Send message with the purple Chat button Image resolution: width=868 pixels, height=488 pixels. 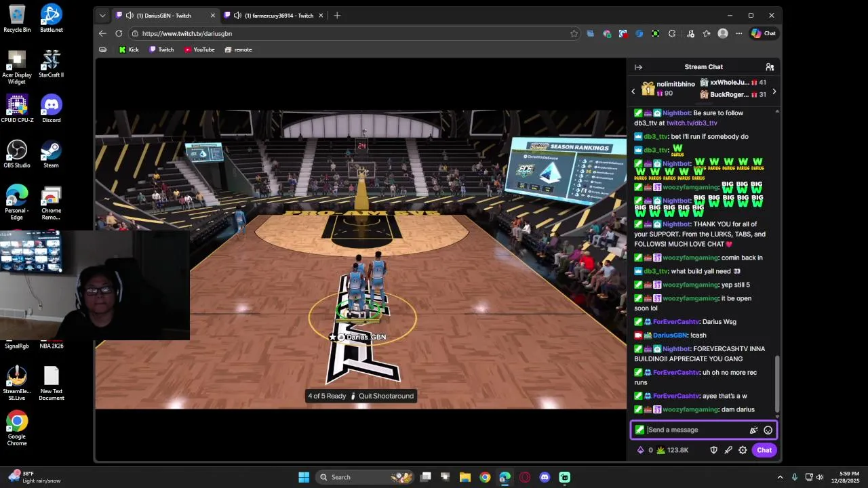point(764,450)
